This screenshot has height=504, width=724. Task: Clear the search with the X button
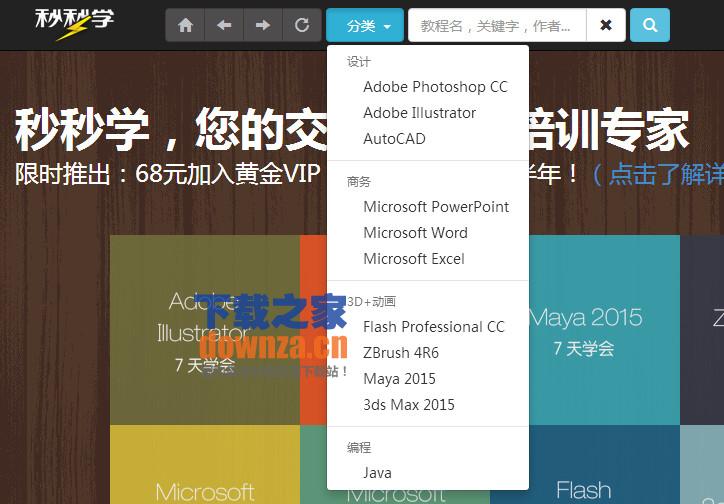[606, 25]
